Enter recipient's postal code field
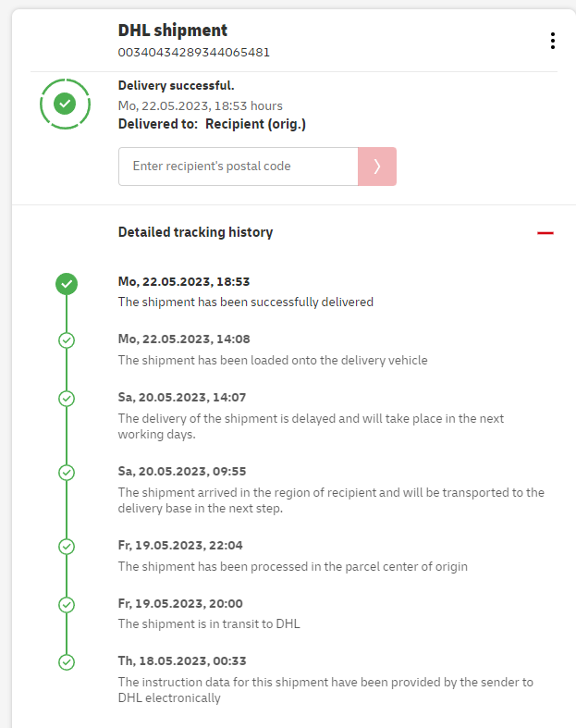This screenshot has width=576, height=728. point(238,167)
